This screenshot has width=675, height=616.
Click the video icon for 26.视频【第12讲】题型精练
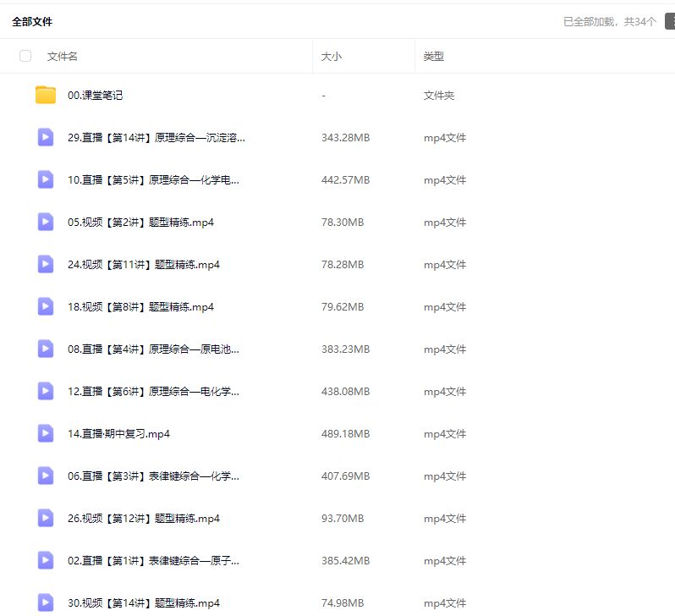pos(46,518)
